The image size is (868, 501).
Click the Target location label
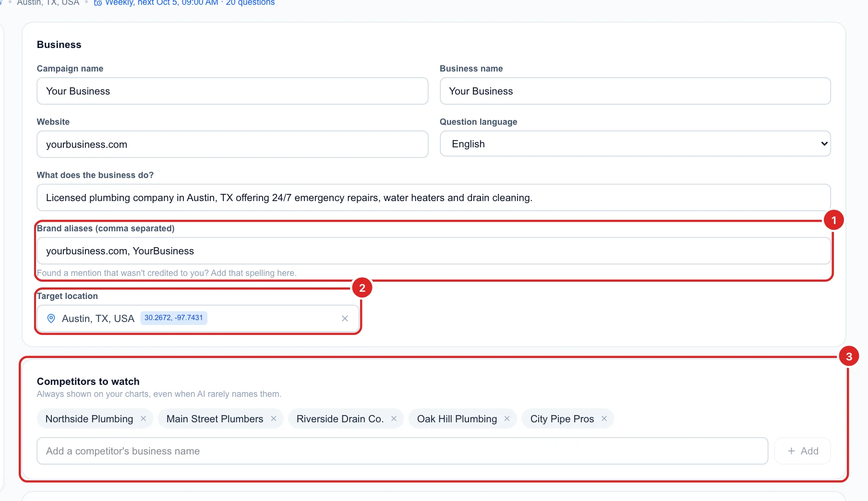click(67, 296)
